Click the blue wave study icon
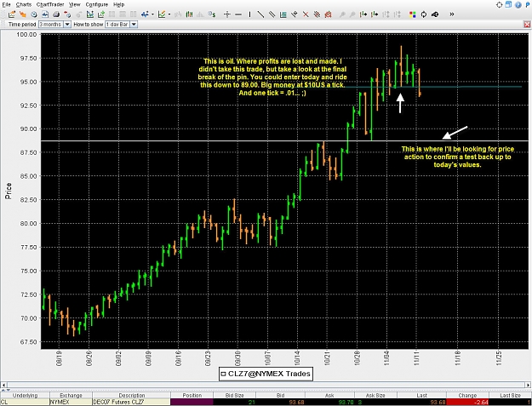The width and height of the screenshot is (532, 406). [146, 14]
